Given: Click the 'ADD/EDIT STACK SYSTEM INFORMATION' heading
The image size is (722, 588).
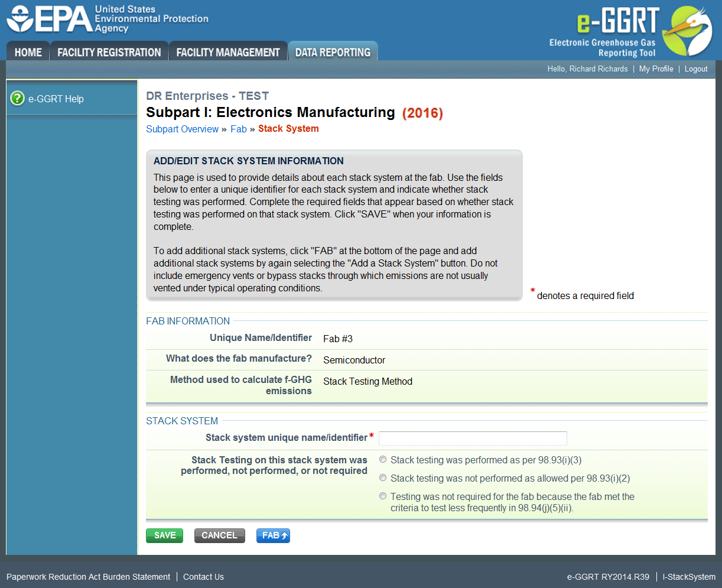Looking at the screenshot, I should click(x=249, y=161).
